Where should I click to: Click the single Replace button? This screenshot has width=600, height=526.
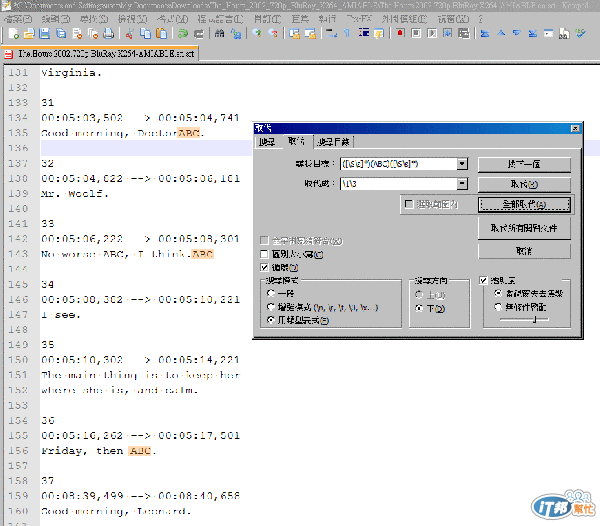click(x=524, y=185)
